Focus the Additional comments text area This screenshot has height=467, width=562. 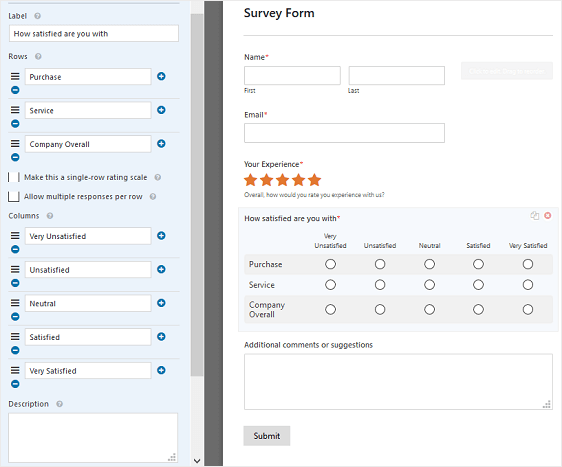click(398, 382)
